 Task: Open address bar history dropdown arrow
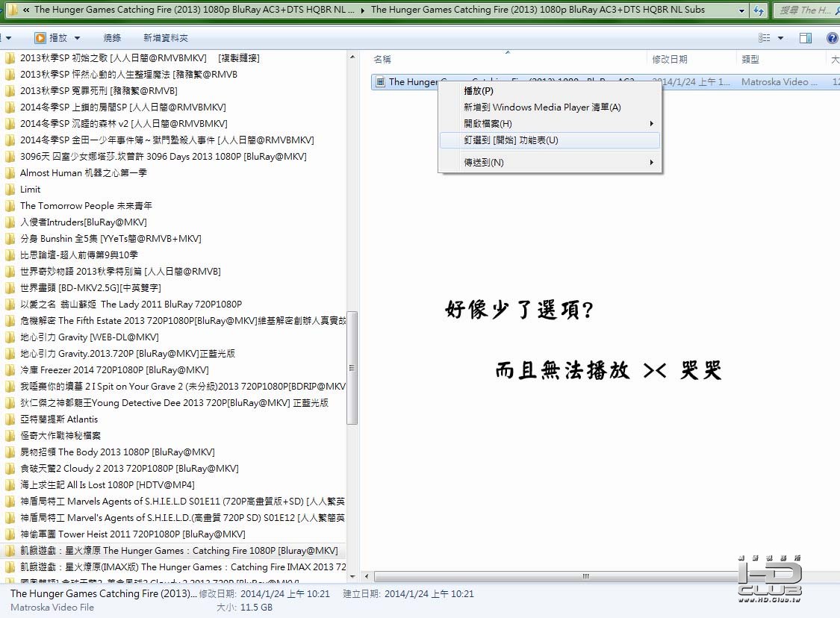point(741,10)
